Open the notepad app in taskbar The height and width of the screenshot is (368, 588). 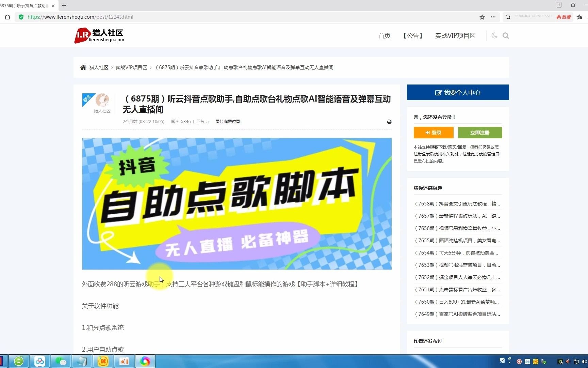82,361
